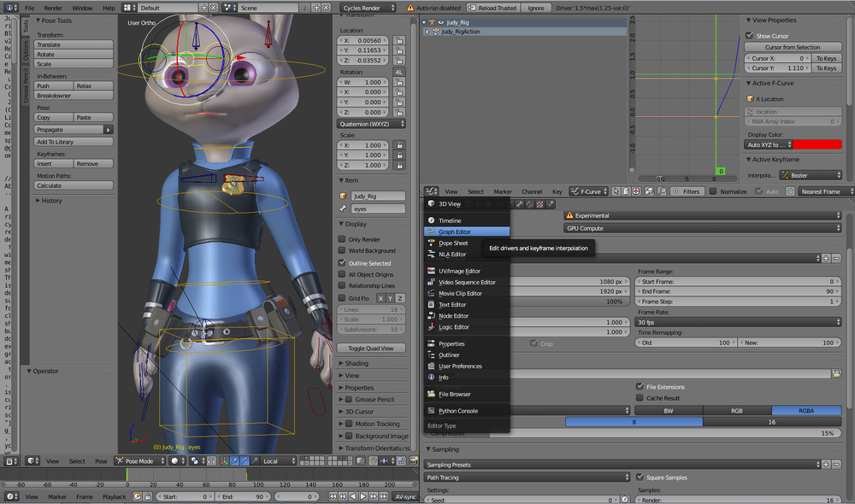
Task: Open the Graph Editor type selector icon
Action: click(431, 191)
